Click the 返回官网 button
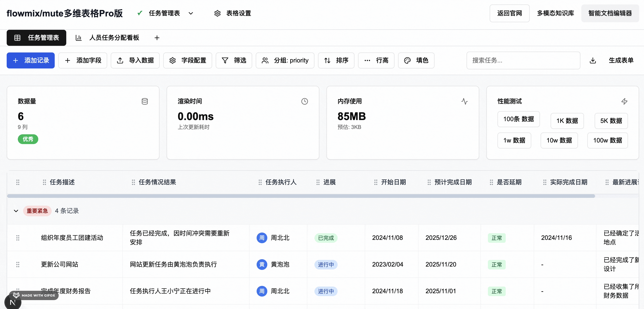Image resolution: width=644 pixels, height=309 pixels. pos(509,13)
